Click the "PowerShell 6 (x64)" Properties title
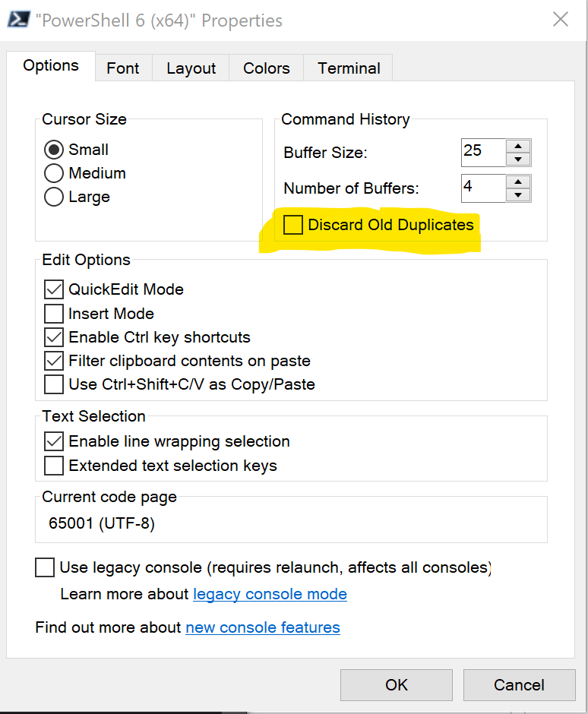This screenshot has height=714, width=588. (x=159, y=21)
